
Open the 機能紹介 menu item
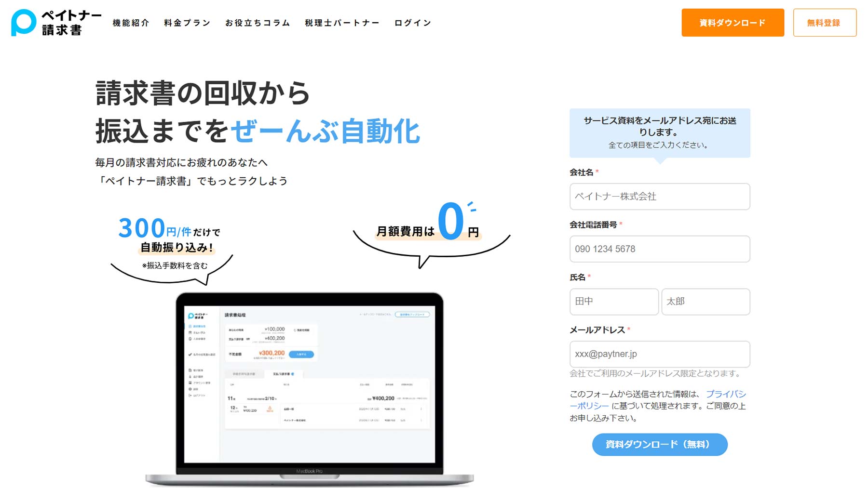click(x=131, y=23)
